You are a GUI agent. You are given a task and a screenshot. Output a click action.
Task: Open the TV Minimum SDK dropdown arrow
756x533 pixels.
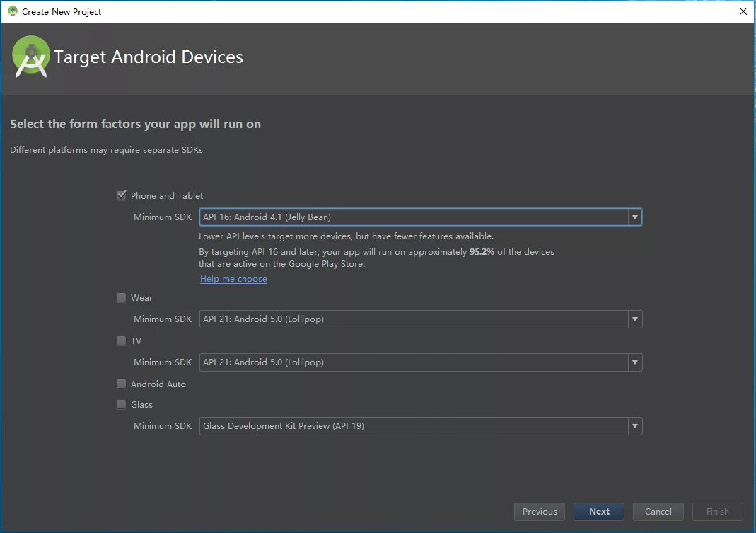pyautogui.click(x=634, y=362)
